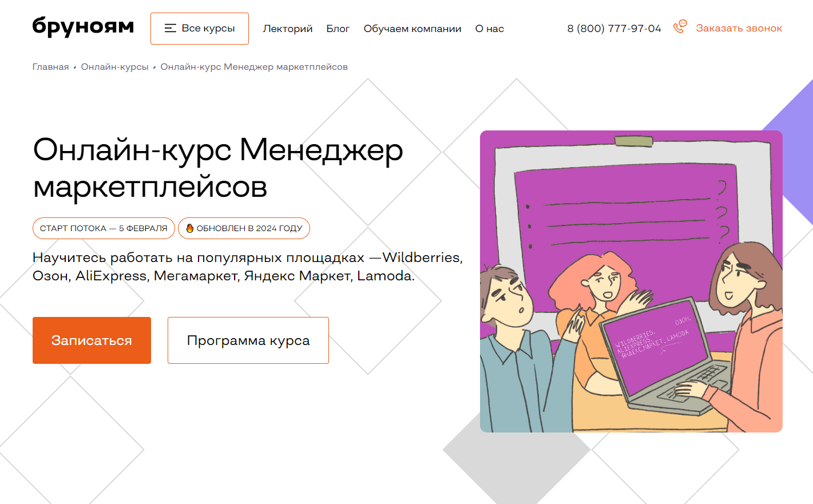The width and height of the screenshot is (813, 504).
Task: Click the course description paragraph mentioning Wildberries
Action: (248, 267)
